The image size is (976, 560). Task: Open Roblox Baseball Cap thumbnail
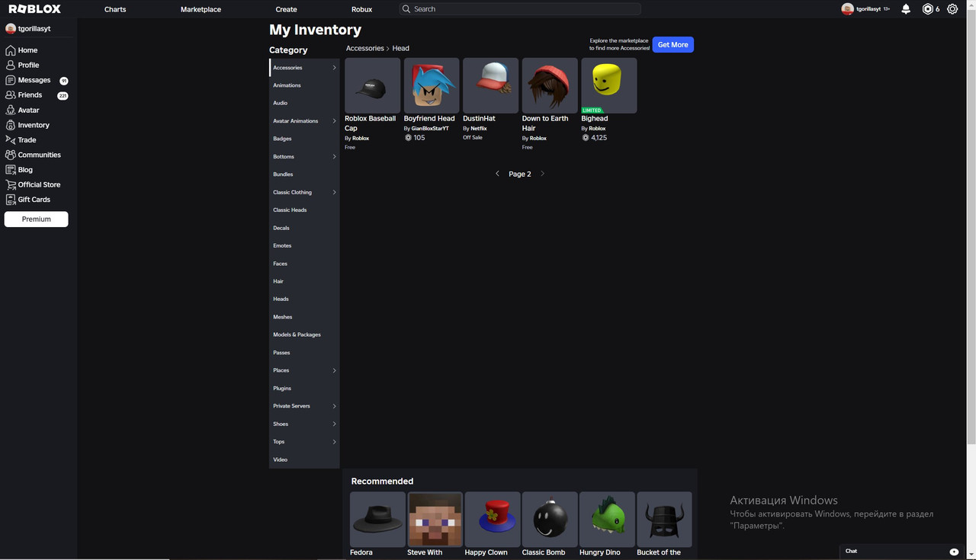[372, 85]
